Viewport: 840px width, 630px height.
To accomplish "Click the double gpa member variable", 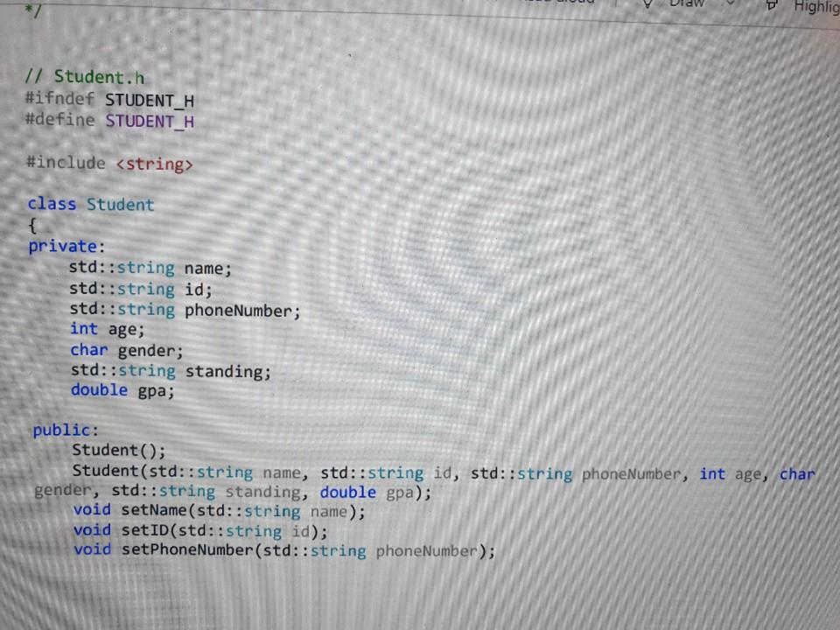I will click(x=122, y=389).
